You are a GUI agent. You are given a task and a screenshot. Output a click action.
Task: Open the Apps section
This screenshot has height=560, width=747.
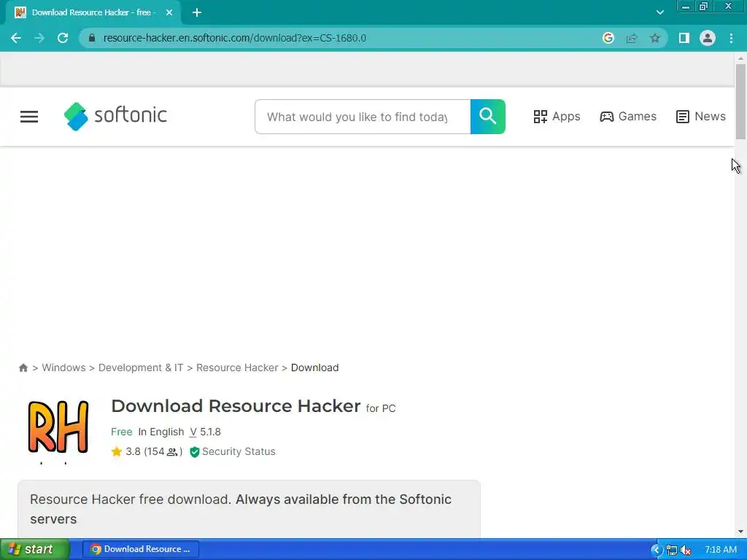pos(557,117)
